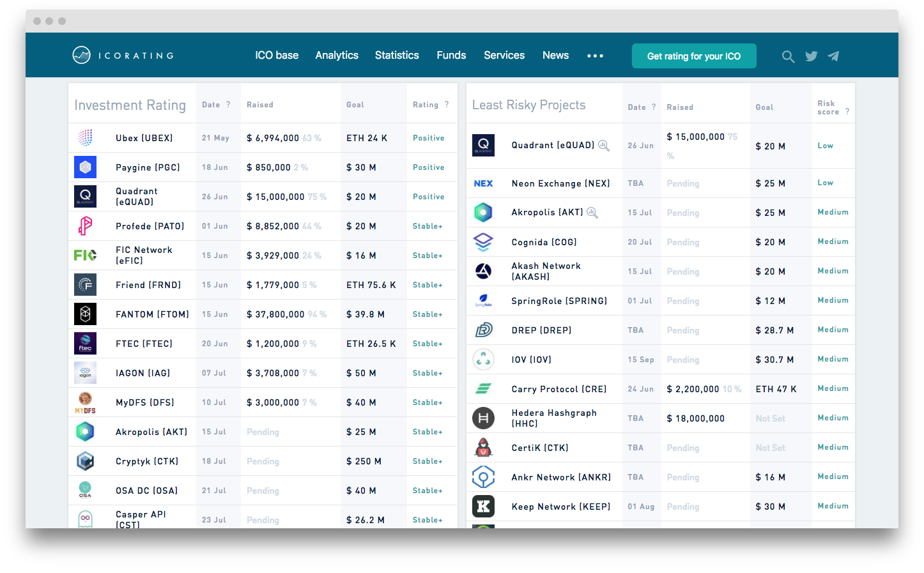The image size is (924, 573).
Task: Click the MyDFS project logo
Action: (x=86, y=402)
